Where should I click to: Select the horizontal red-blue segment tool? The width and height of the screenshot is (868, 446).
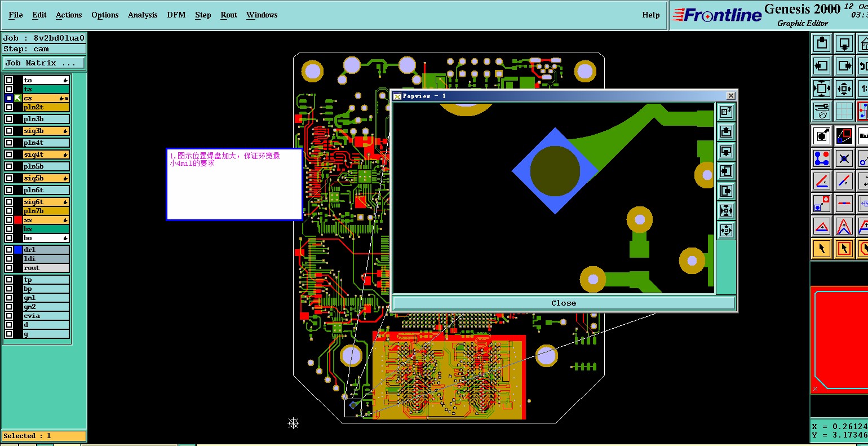tap(844, 204)
